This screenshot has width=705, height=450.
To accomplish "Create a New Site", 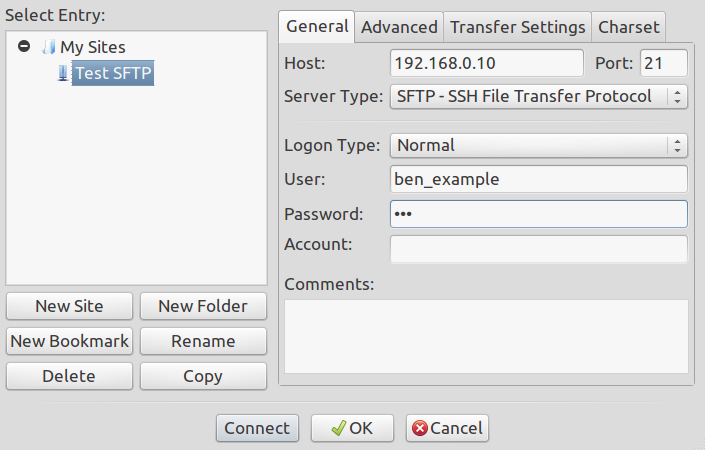I will pos(69,306).
